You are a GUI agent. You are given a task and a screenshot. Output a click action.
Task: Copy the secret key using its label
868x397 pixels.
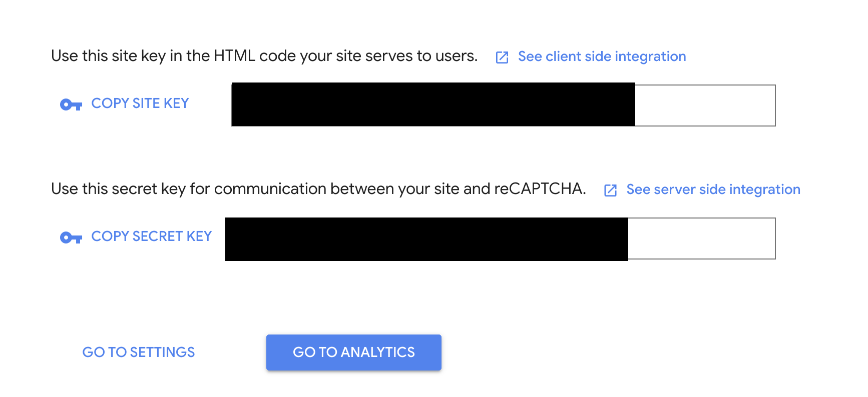[152, 236]
